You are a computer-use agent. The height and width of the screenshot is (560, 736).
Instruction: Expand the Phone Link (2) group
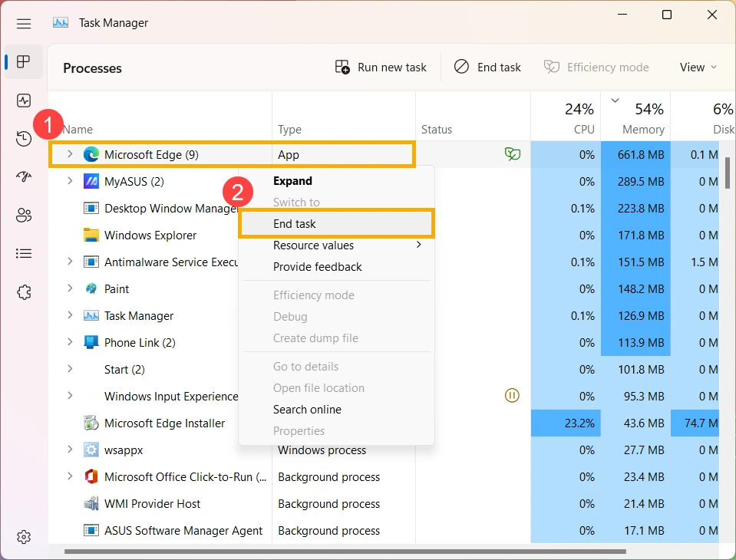click(70, 342)
